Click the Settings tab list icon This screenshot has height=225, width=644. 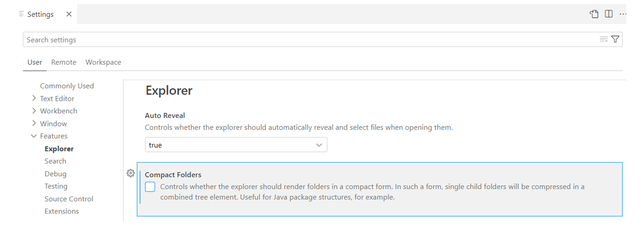tap(21, 14)
